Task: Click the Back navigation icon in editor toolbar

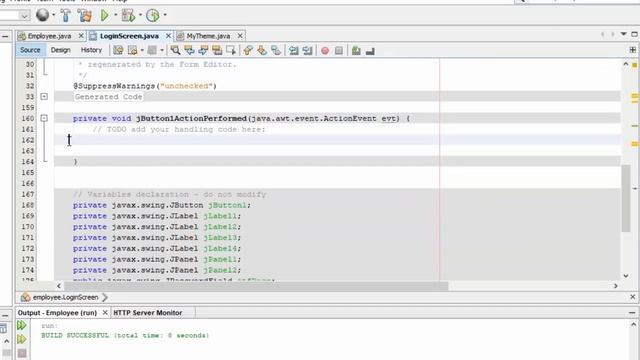Action: [x=133, y=50]
